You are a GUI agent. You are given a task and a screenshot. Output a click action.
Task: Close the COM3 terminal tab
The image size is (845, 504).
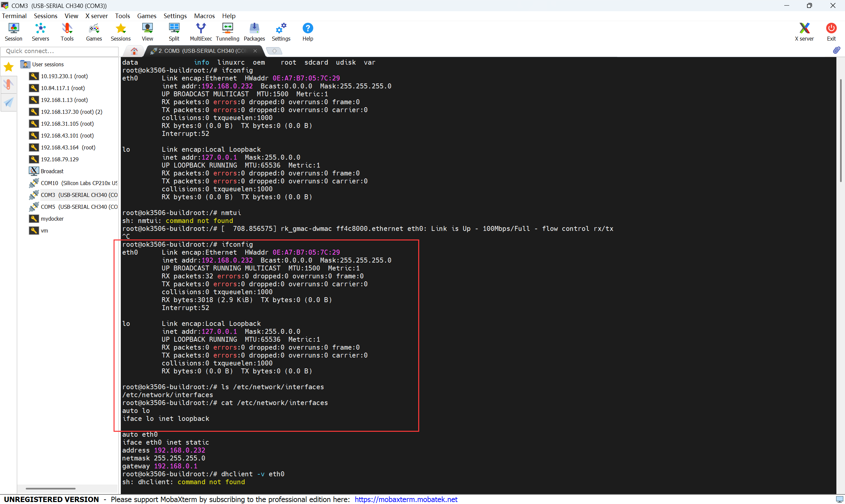point(255,51)
